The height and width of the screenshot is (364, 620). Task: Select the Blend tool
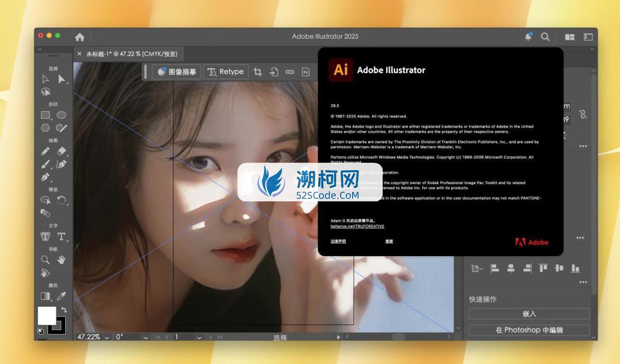[46, 212]
